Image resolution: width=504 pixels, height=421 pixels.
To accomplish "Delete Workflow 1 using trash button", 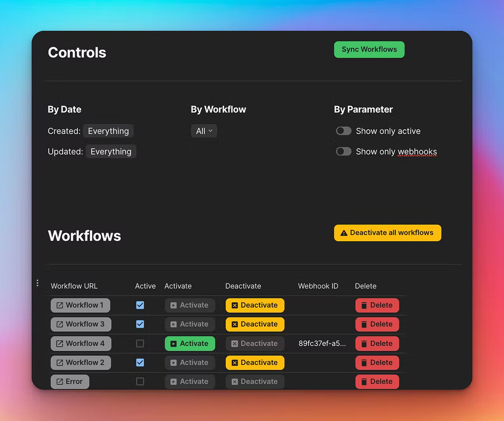I will pos(377,305).
